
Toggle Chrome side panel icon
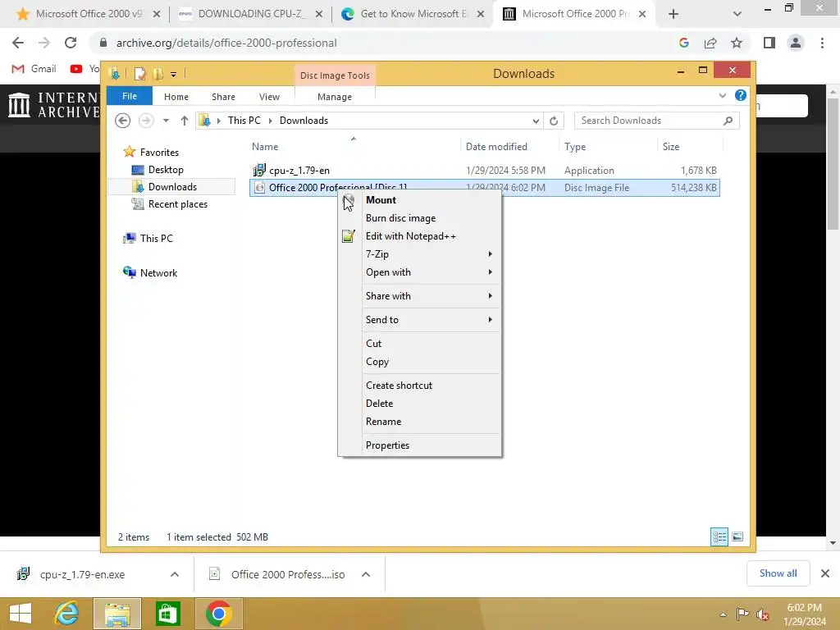[x=769, y=43]
